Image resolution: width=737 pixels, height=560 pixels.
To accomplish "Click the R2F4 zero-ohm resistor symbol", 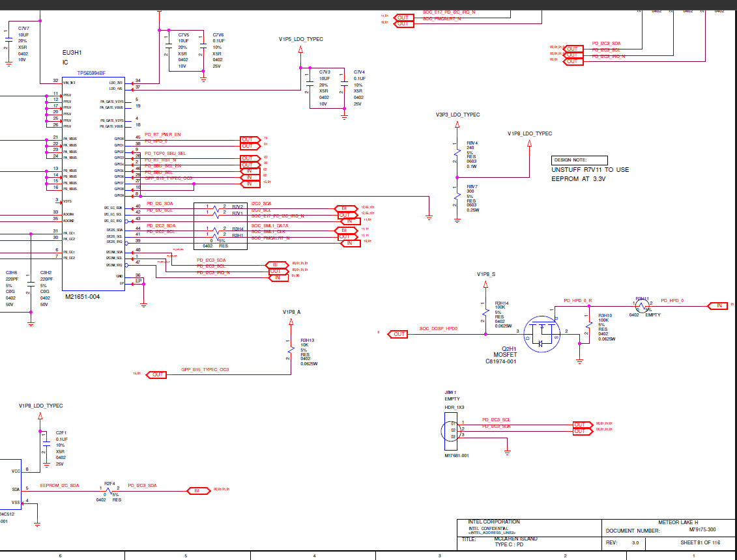I will tap(109, 491).
